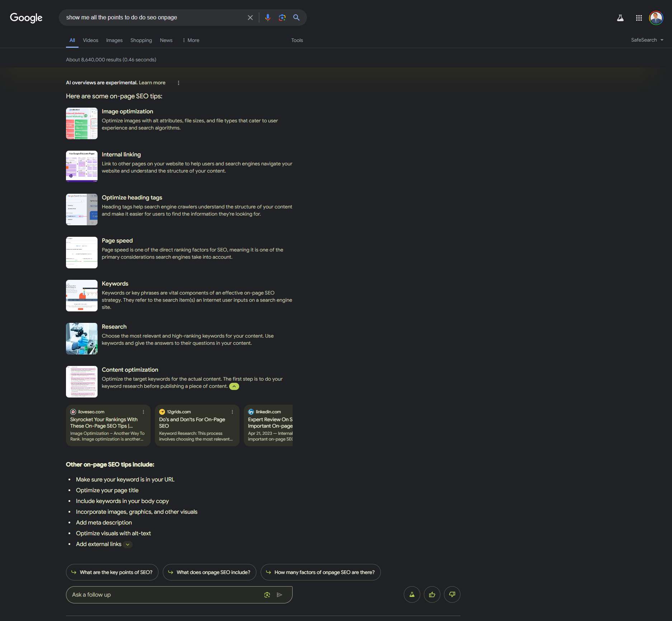672x621 pixels.
Task: Switch to the Images tab
Action: [114, 40]
